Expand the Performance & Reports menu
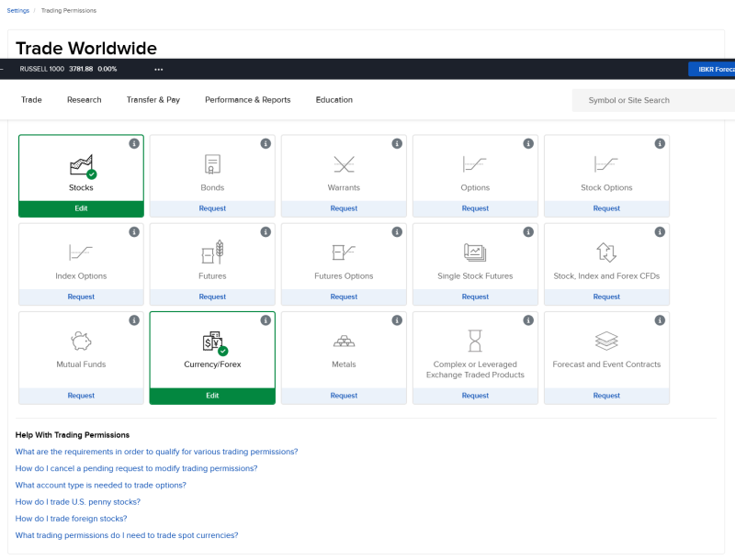 point(247,100)
